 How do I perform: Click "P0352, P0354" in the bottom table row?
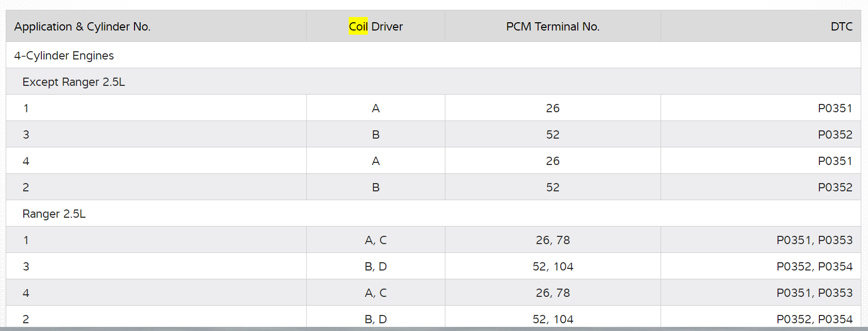click(x=814, y=319)
